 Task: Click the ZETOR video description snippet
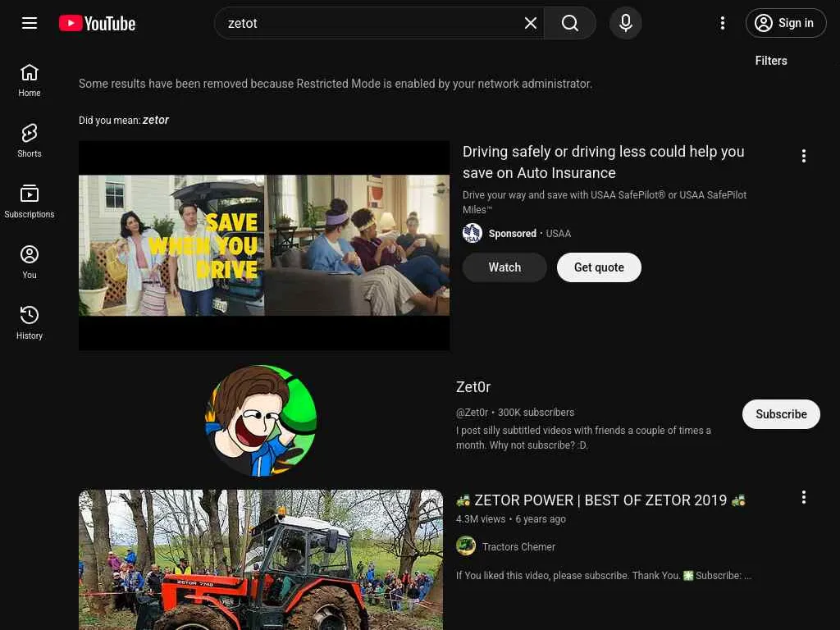[x=604, y=575]
